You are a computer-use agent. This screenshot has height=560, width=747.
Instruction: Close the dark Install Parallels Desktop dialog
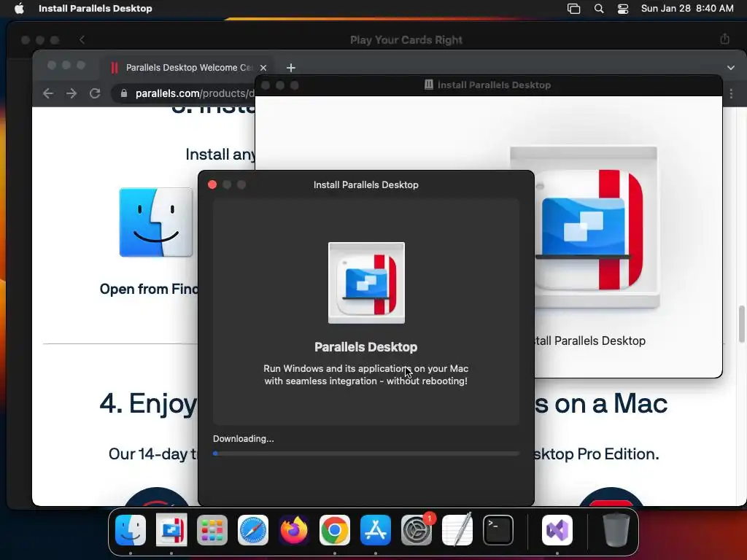coord(212,184)
